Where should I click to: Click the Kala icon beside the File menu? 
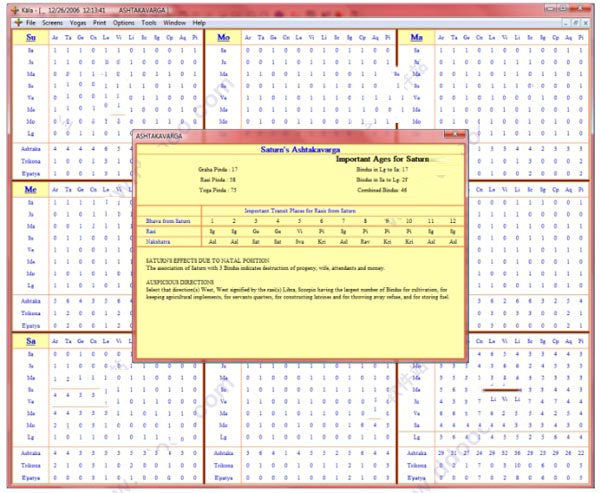[x=18, y=23]
